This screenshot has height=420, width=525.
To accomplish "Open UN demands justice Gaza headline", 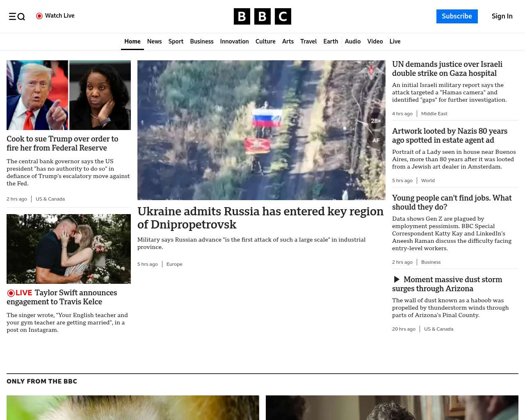I will tap(447, 69).
